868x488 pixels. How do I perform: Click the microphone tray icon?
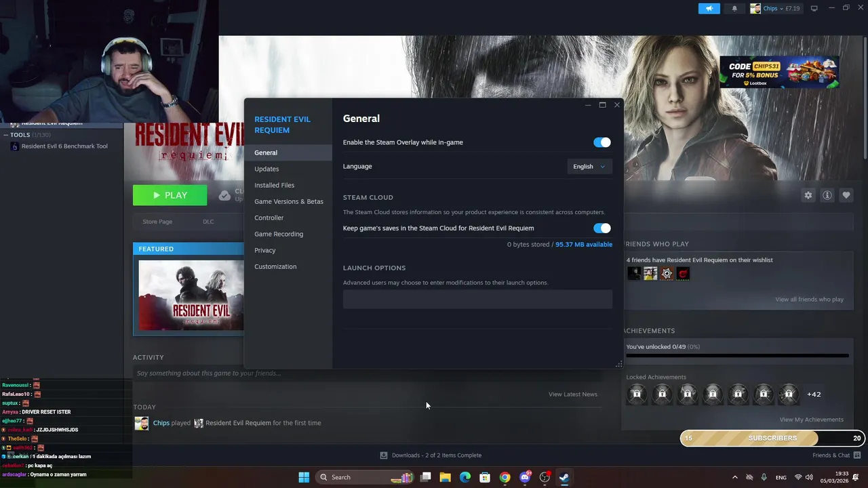[x=764, y=477]
